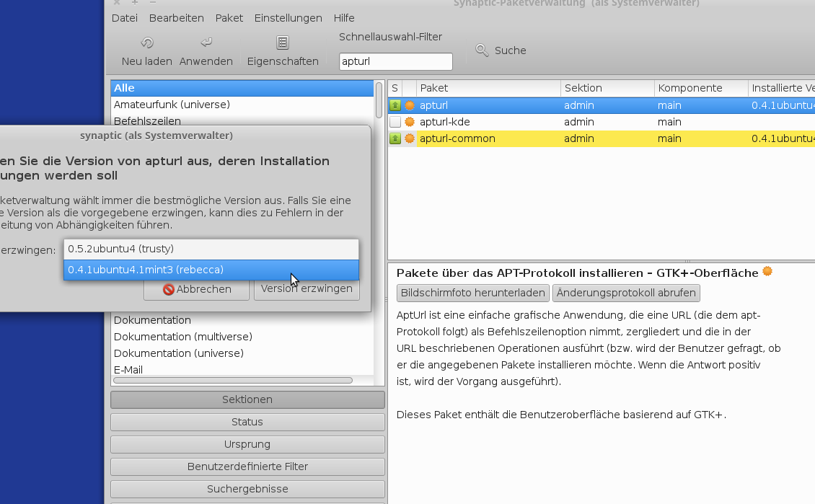Viewport: 815px width, 504px height.
Task: Select the apturl-kde package name
Action: [445, 122]
